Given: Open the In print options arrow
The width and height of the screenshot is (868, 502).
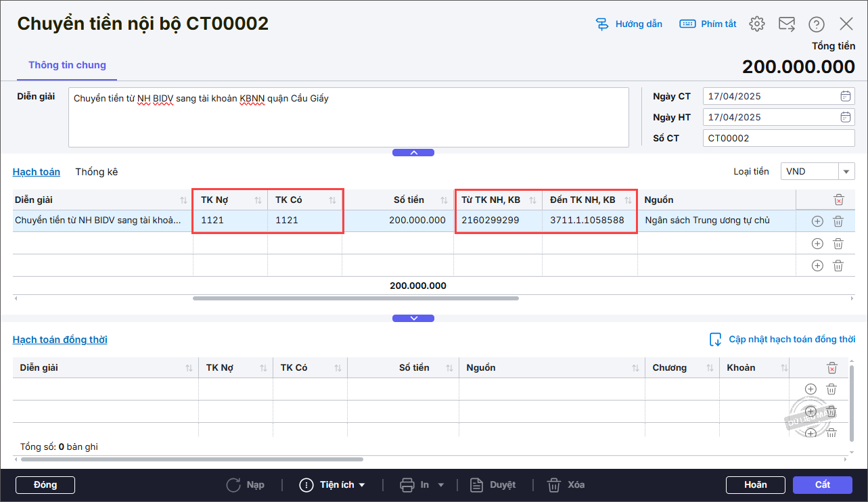Looking at the screenshot, I should click(441, 485).
